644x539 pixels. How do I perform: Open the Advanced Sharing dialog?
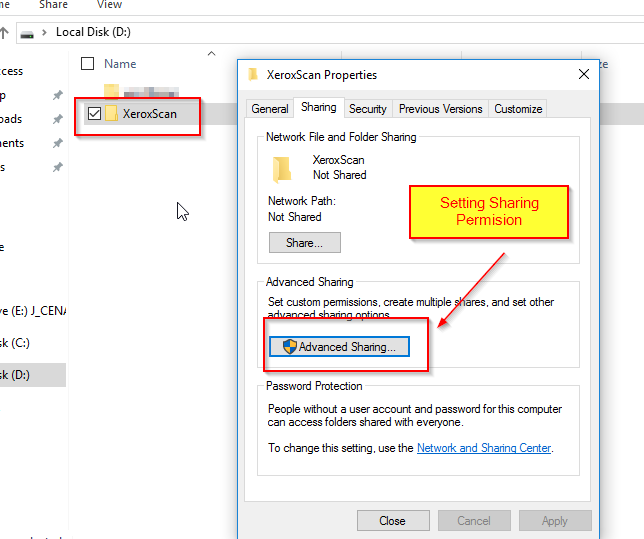[339, 347]
